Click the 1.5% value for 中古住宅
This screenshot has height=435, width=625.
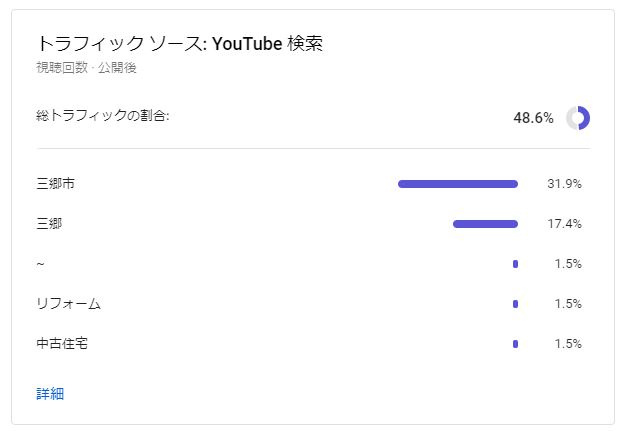tap(568, 343)
